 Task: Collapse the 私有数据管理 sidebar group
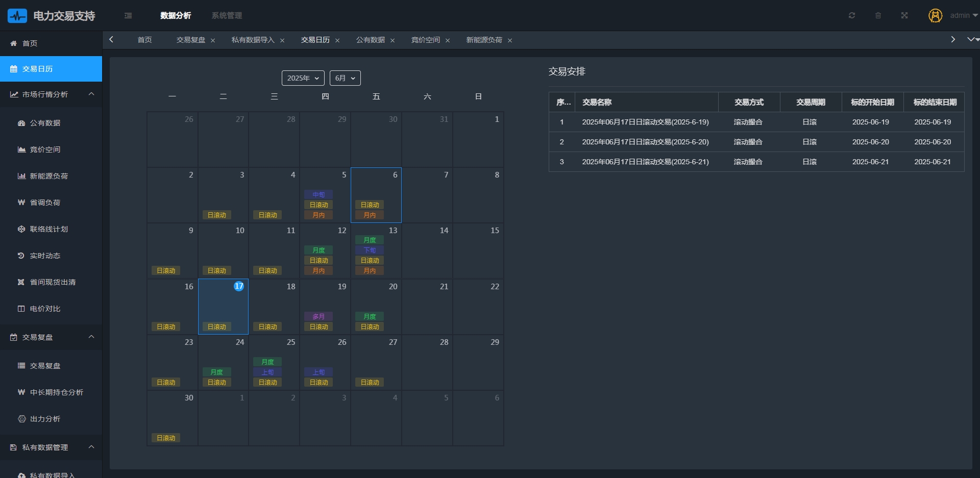click(x=51, y=447)
